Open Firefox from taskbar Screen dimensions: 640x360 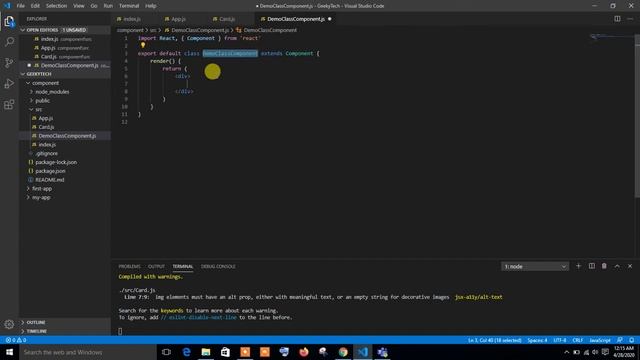304,352
